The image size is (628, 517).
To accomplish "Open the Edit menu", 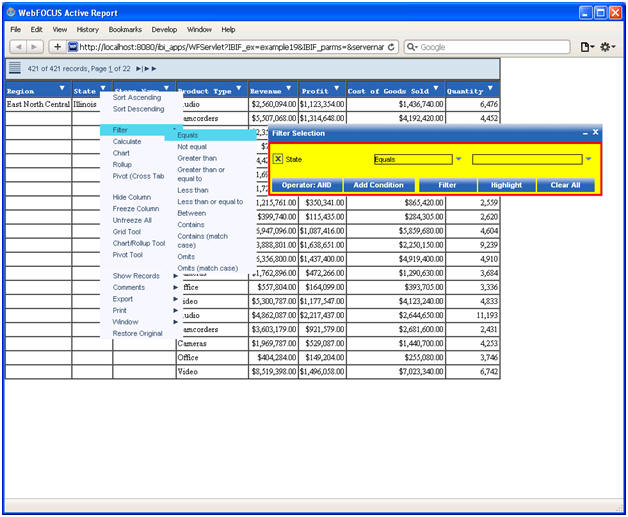I will pyautogui.click(x=36, y=29).
